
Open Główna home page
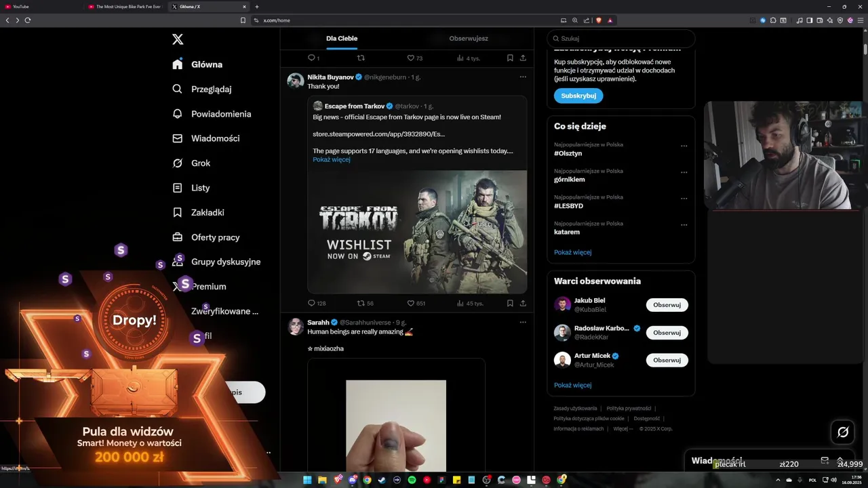point(197,64)
